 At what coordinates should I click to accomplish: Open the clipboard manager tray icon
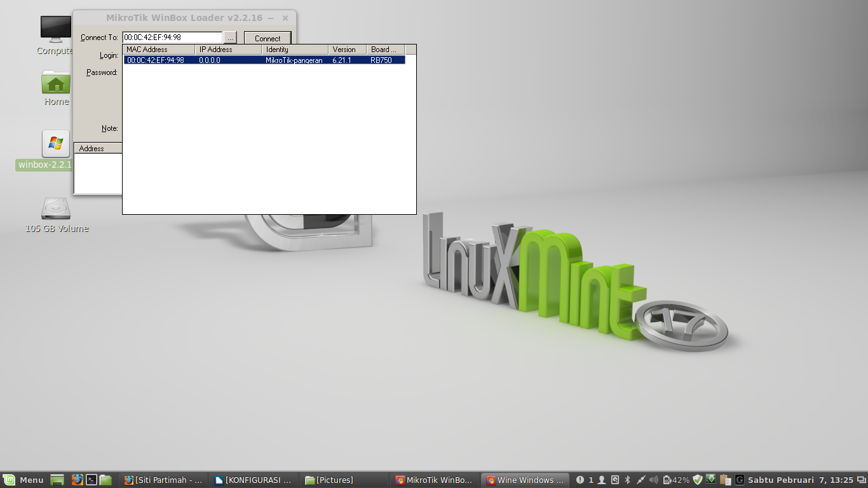click(x=725, y=480)
